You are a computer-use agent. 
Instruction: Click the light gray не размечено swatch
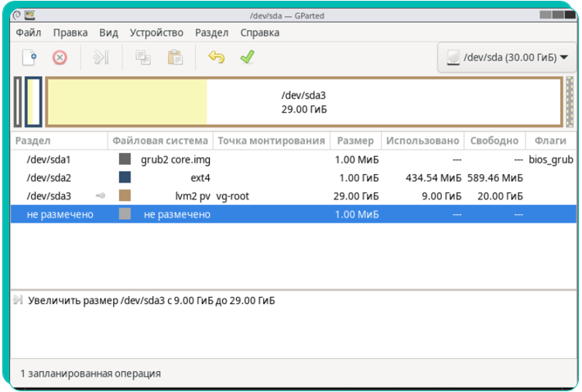tap(125, 213)
